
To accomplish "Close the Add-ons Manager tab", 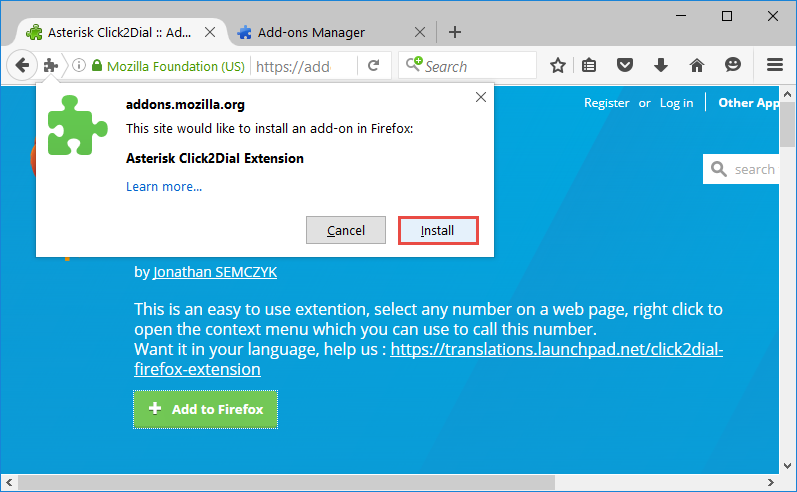I will [420, 33].
